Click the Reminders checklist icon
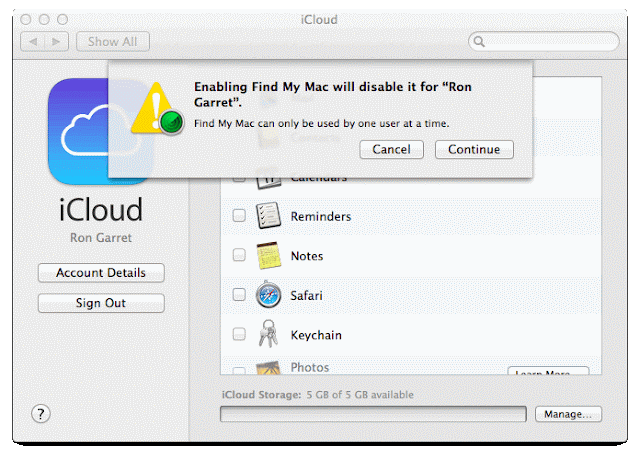Image resolution: width=640 pixels, height=460 pixels. [x=268, y=215]
